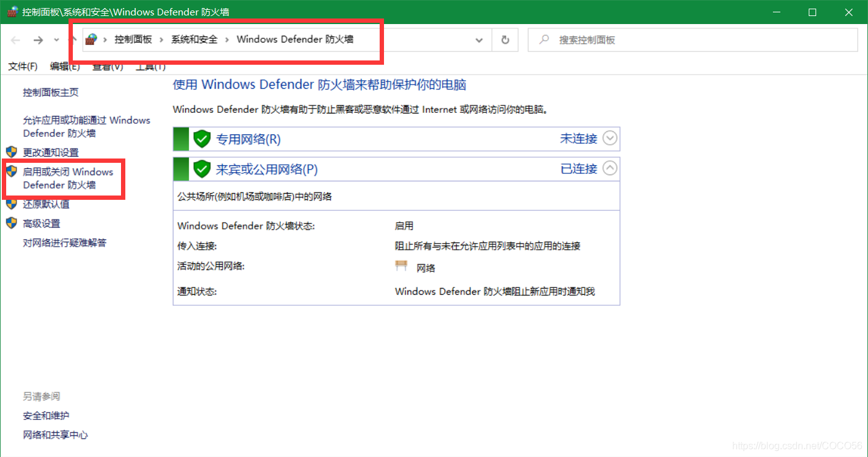This screenshot has width=868, height=457.
Task: Open 启用或关闭 Windows Defender 防火墙
Action: (68, 178)
